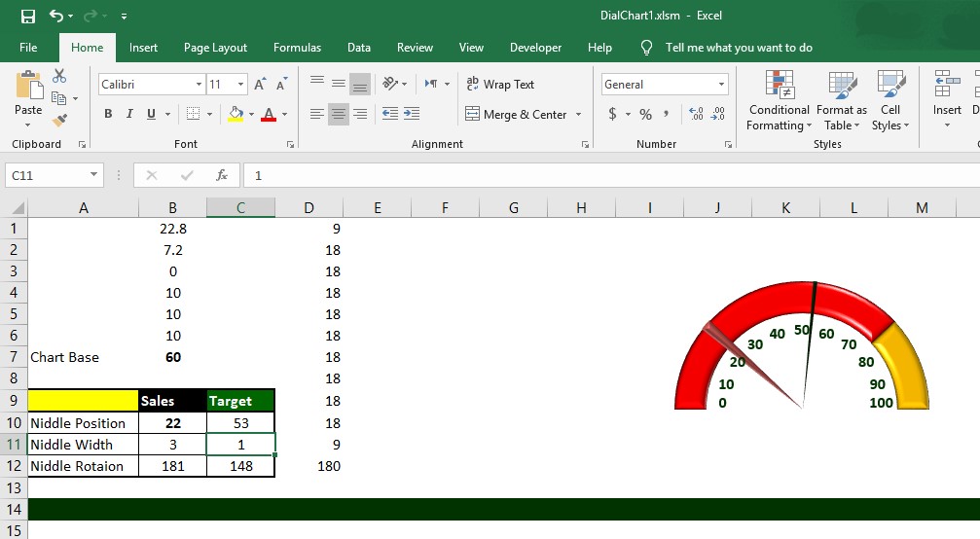Image resolution: width=980 pixels, height=539 pixels.
Task: Select the Format Painter brush
Action: 59,120
